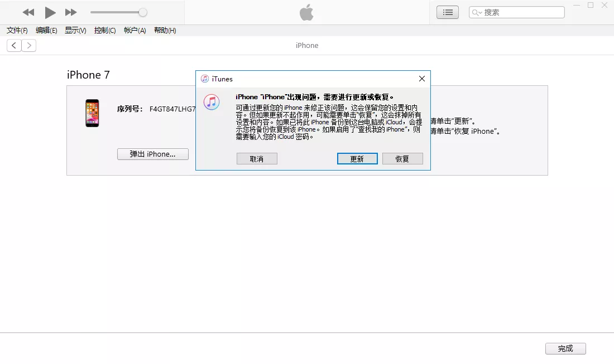
Task: Click the fast forward next button
Action: click(x=71, y=12)
